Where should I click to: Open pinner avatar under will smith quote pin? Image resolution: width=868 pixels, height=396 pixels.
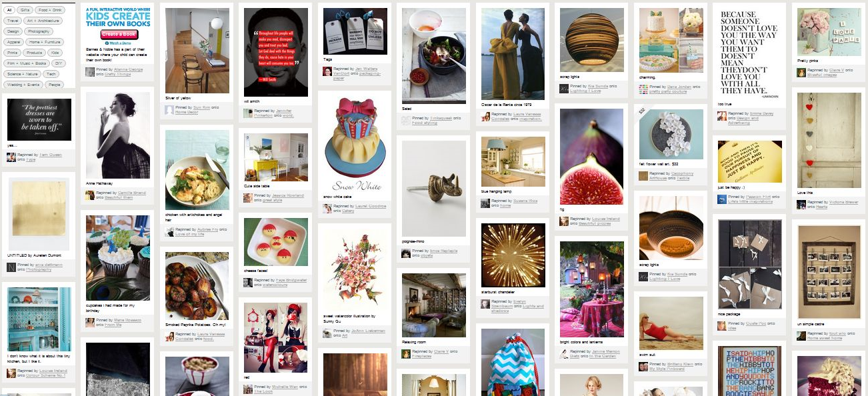click(x=249, y=113)
